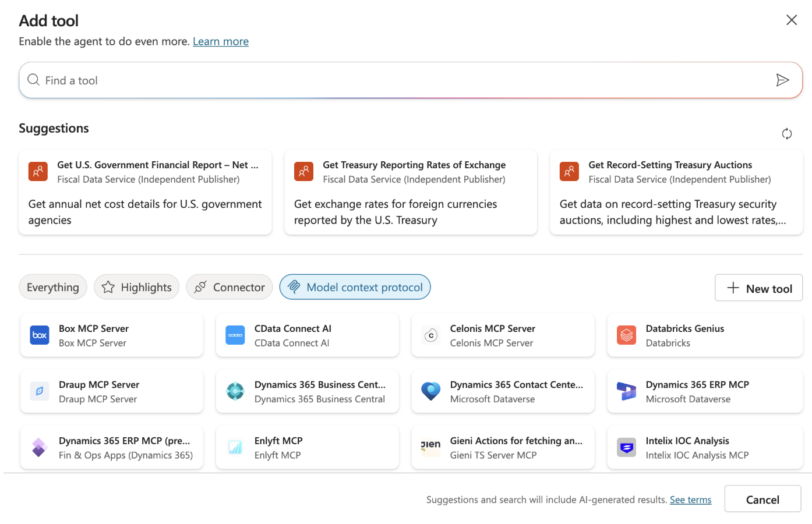812x524 pixels.
Task: Refresh the Suggestions list
Action: 786,134
